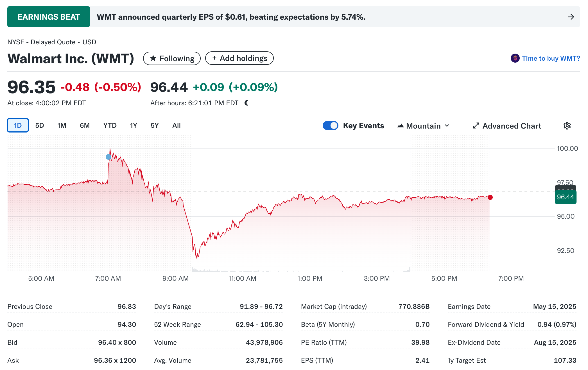
Task: Open the Time to buy WMT link
Action: [551, 58]
